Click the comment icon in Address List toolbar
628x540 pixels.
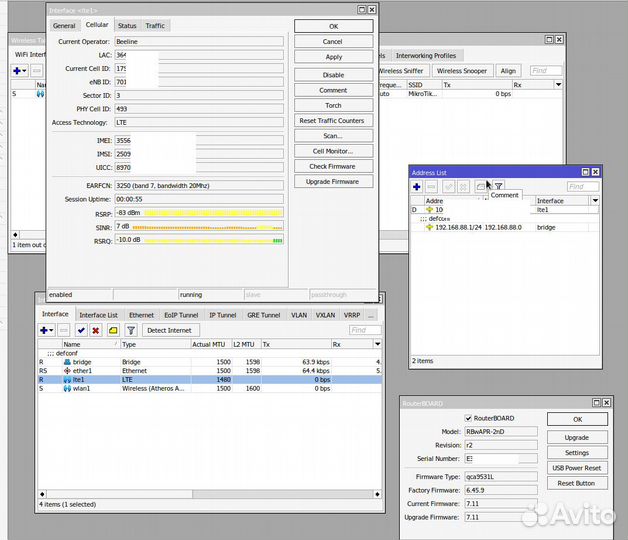pos(481,187)
